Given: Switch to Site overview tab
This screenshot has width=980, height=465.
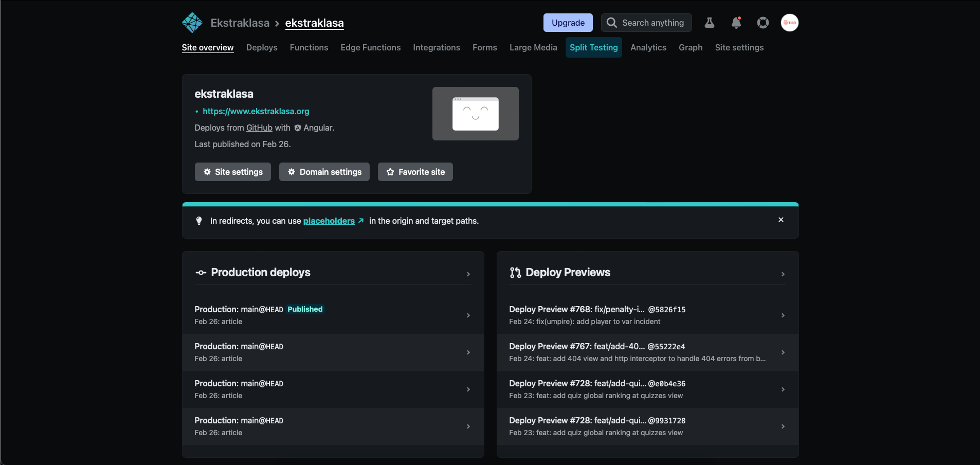Looking at the screenshot, I should click(x=208, y=47).
